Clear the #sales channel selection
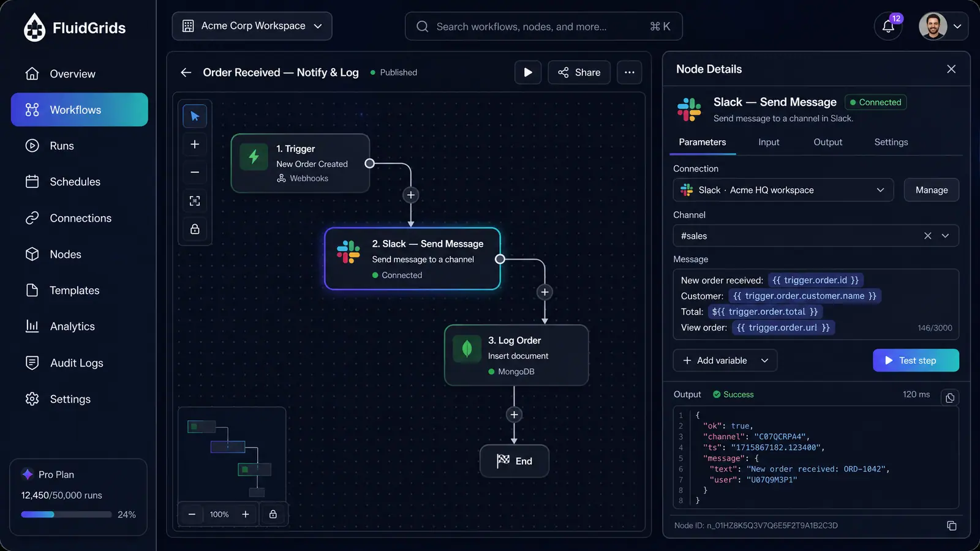The width and height of the screenshot is (980, 551). 928,236
